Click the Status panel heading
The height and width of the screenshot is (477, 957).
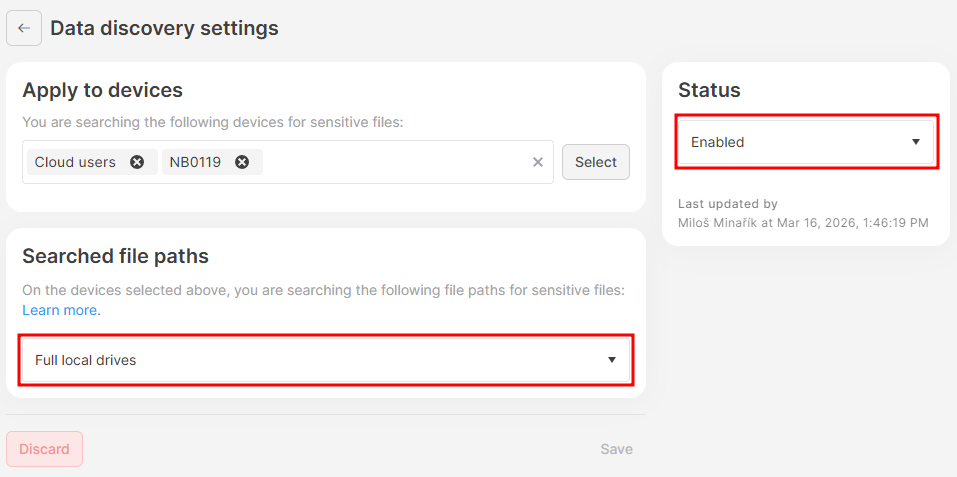pos(709,90)
